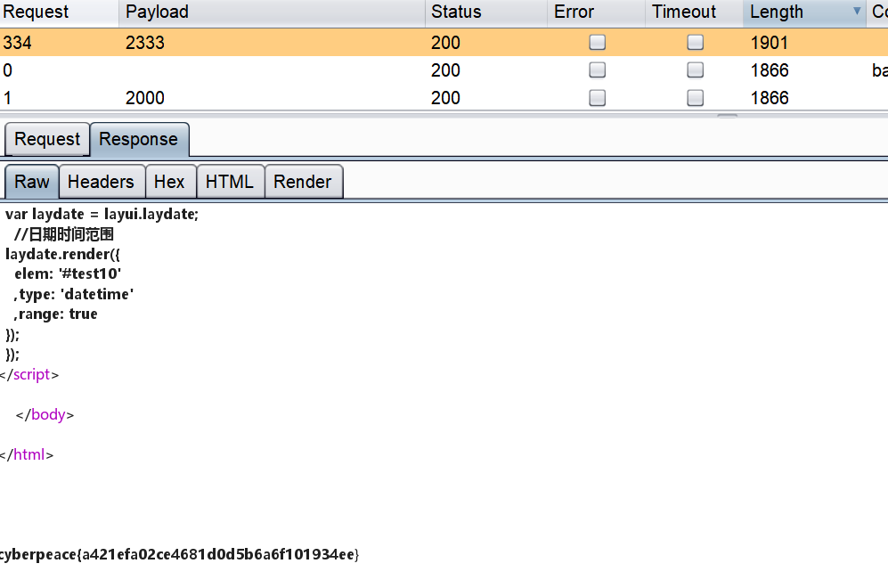Viewport: 888px width, 588px height.
Task: Open the HTML view tab
Action: 230,182
